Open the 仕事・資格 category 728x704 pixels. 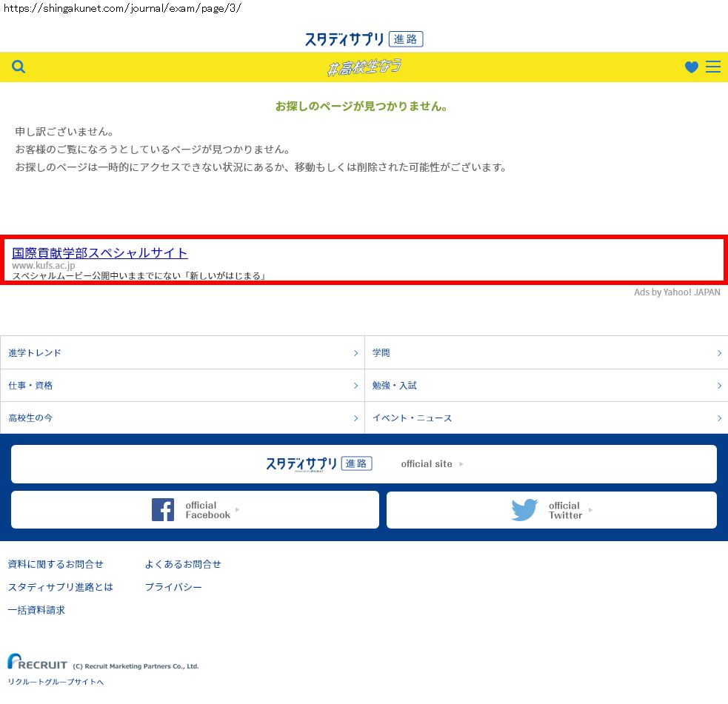(x=31, y=386)
